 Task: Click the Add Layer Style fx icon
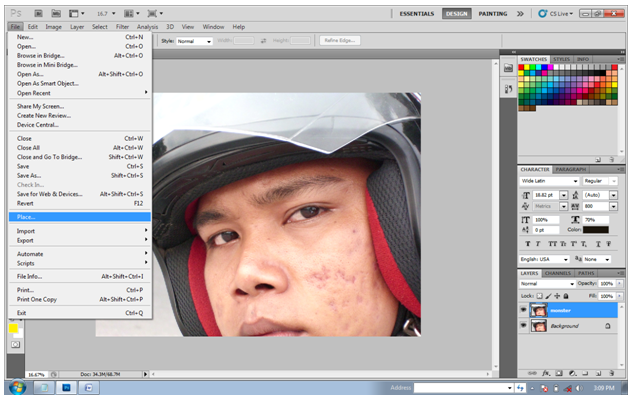pyautogui.click(x=546, y=373)
